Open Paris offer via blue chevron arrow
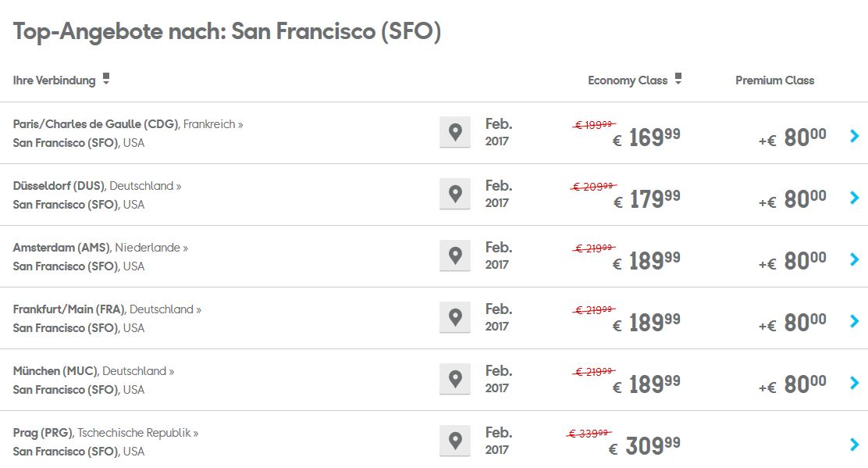Viewport: 868px width, 468px height. 854,136
